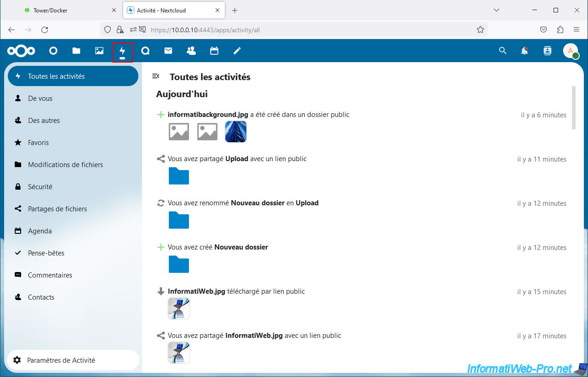588x377 pixels.
Task: Click the Activity lightning bolt icon
Action: (x=122, y=52)
